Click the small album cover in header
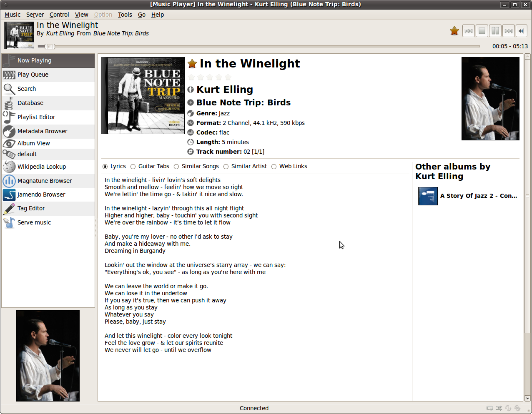532x414 pixels. (x=19, y=35)
